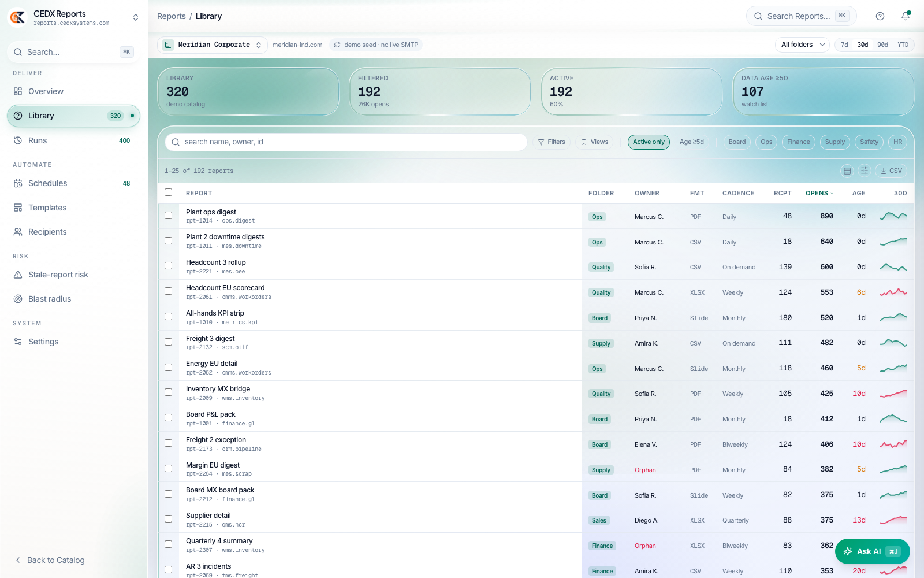Expand the All folders dropdown

point(802,45)
